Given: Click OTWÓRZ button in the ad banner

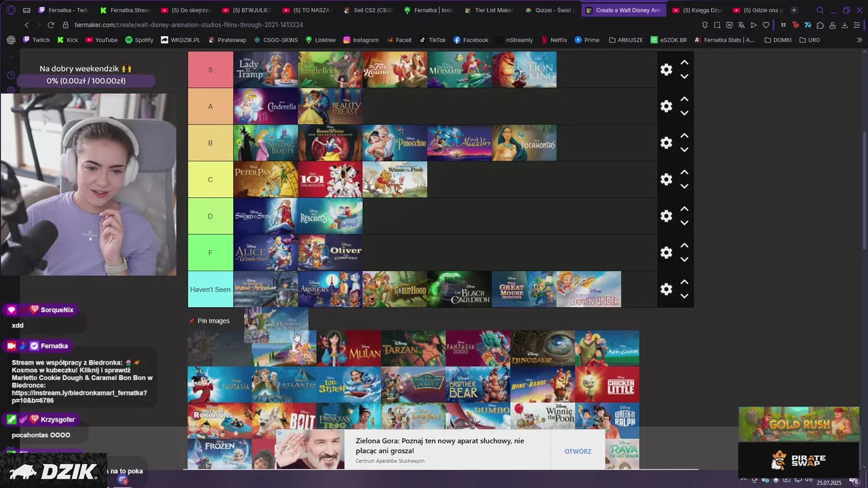Looking at the screenshot, I should point(578,451).
